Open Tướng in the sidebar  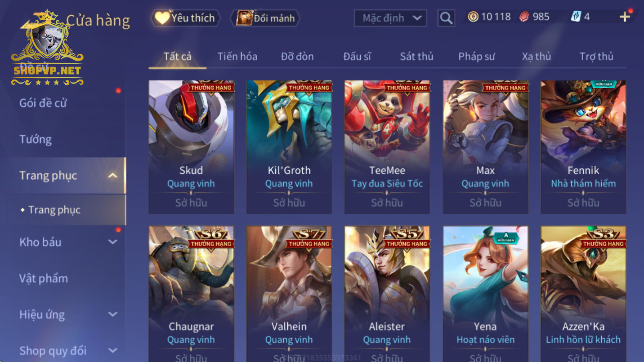click(x=36, y=139)
